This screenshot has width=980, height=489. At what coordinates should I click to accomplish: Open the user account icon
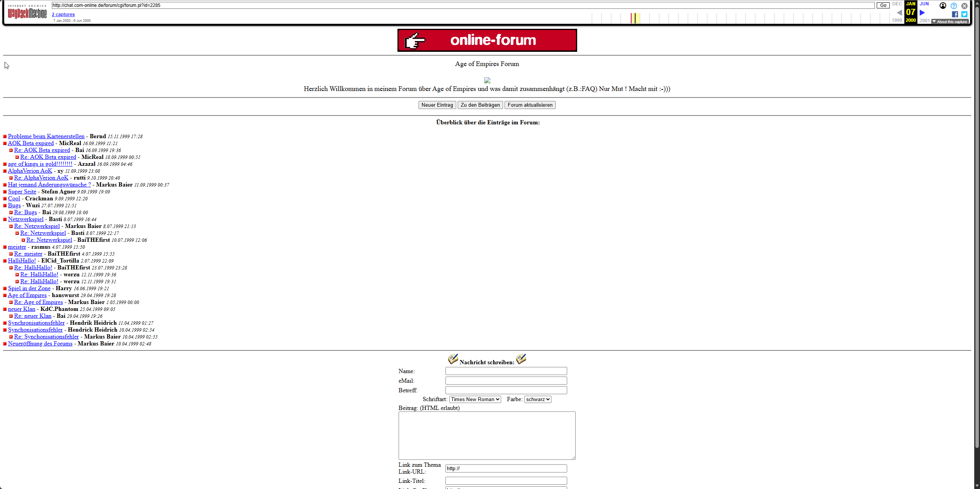coord(943,5)
